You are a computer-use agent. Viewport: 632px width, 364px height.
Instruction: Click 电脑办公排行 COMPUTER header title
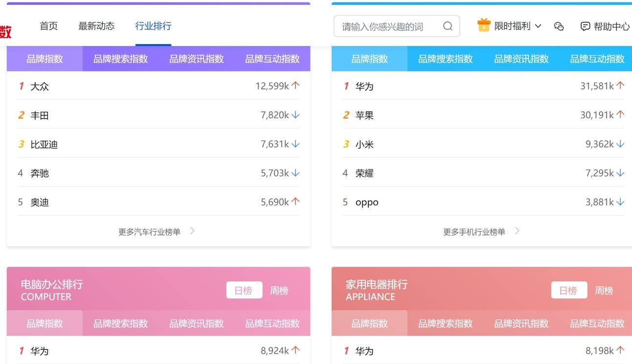pos(52,290)
